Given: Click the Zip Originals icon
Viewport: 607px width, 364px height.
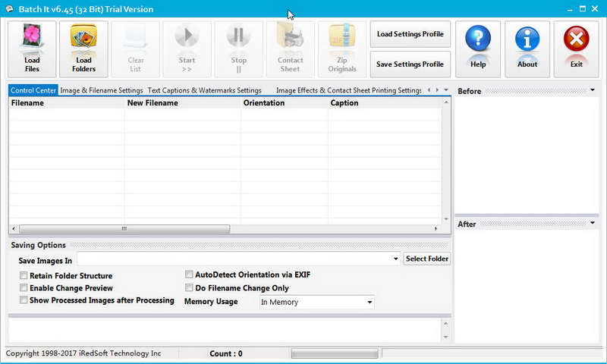Looking at the screenshot, I should pyautogui.click(x=342, y=37).
